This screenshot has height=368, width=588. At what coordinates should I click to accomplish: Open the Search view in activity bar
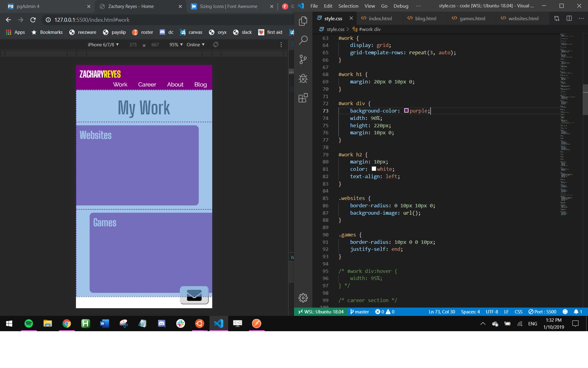pos(303,40)
